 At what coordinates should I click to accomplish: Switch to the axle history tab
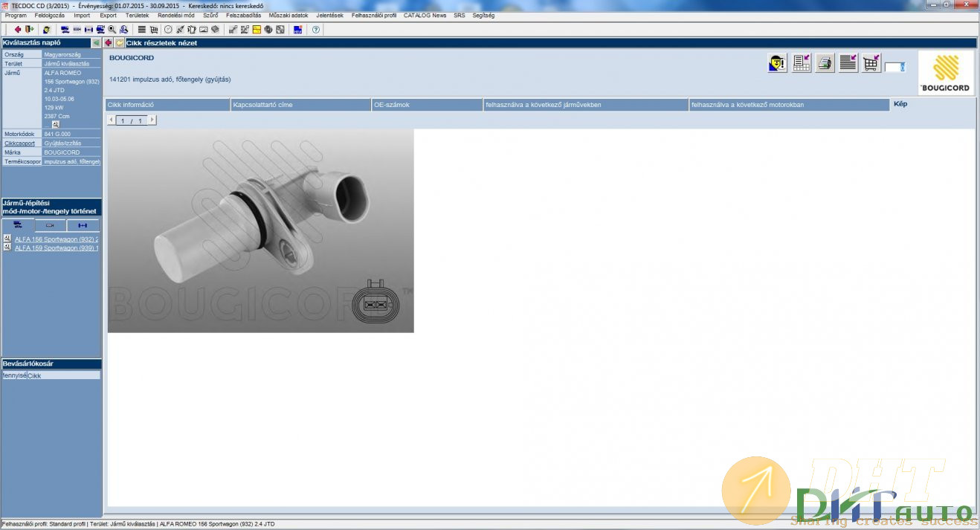click(83, 225)
